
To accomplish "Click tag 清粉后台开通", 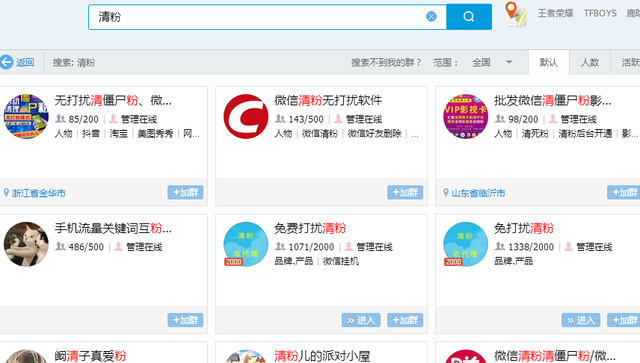I will click(585, 134).
